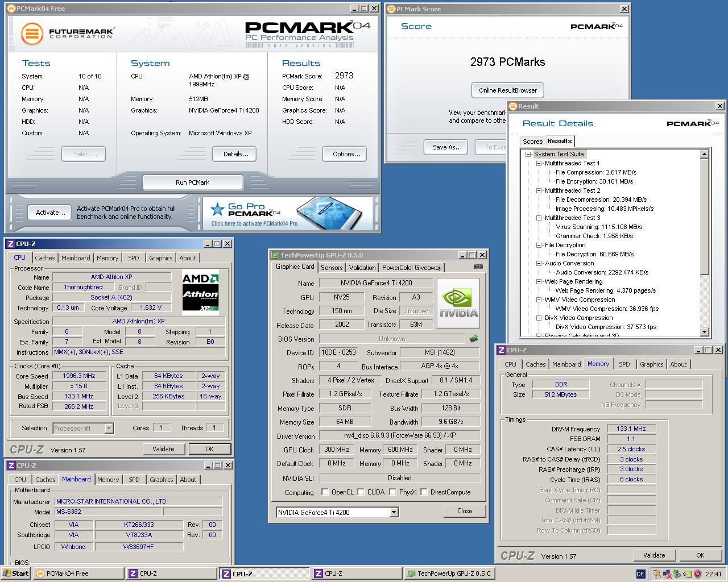Screen dimensions: 728x582
Task: Click the Result Details scrollbar down arrow
Action: [705, 332]
